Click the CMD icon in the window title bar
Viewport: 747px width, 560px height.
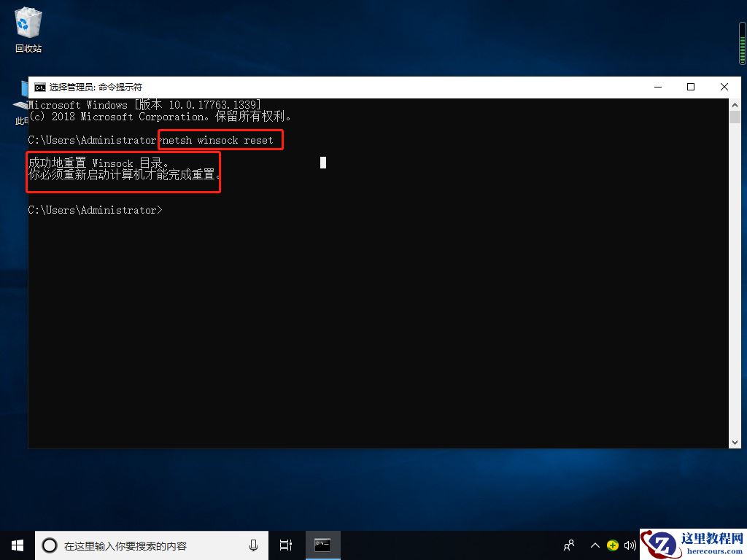[40, 86]
